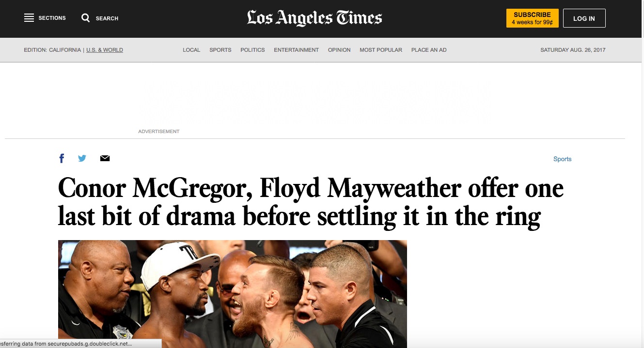644x348 pixels.
Task: Email article via envelope icon
Action: pos(105,158)
